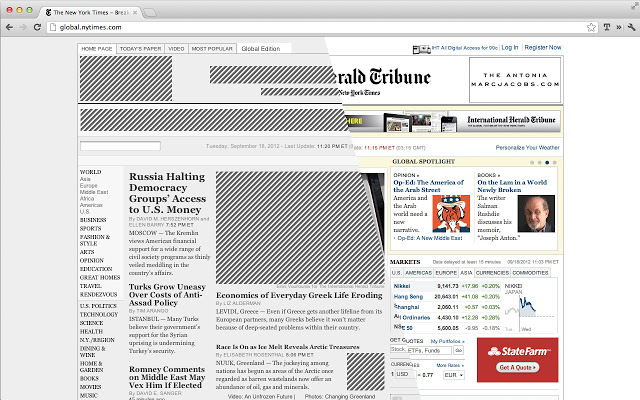640x400 pixels.
Task: Select first Global Spotlight carousel dot
Action: pyautogui.click(x=532, y=162)
